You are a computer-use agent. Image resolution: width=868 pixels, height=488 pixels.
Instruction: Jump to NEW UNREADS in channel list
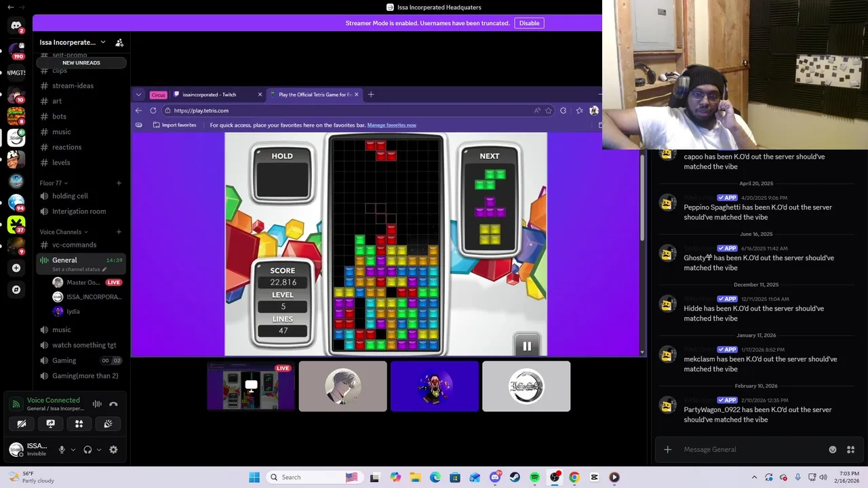(x=81, y=62)
